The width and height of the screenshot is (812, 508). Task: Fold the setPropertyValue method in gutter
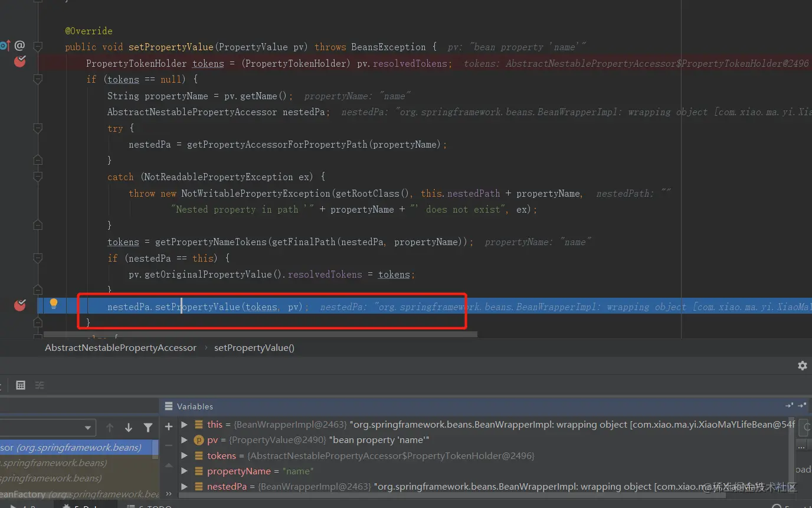point(38,46)
